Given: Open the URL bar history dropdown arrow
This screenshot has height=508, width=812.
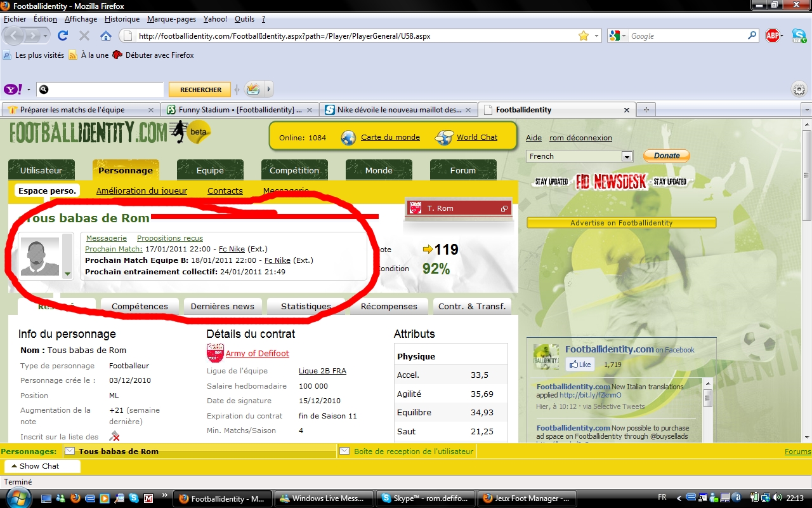Looking at the screenshot, I should [597, 36].
